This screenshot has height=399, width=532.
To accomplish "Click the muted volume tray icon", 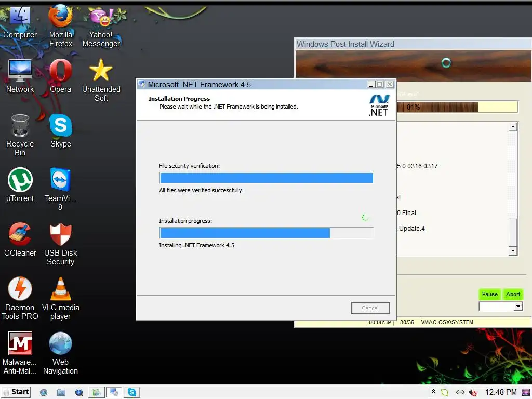I will (472, 393).
